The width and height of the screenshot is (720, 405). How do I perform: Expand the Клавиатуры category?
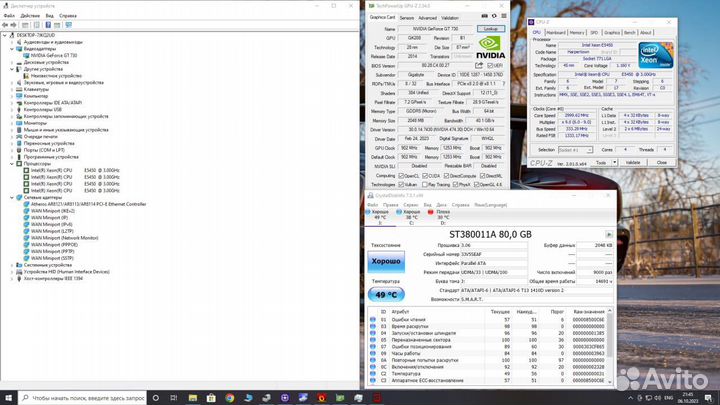click(x=12, y=89)
